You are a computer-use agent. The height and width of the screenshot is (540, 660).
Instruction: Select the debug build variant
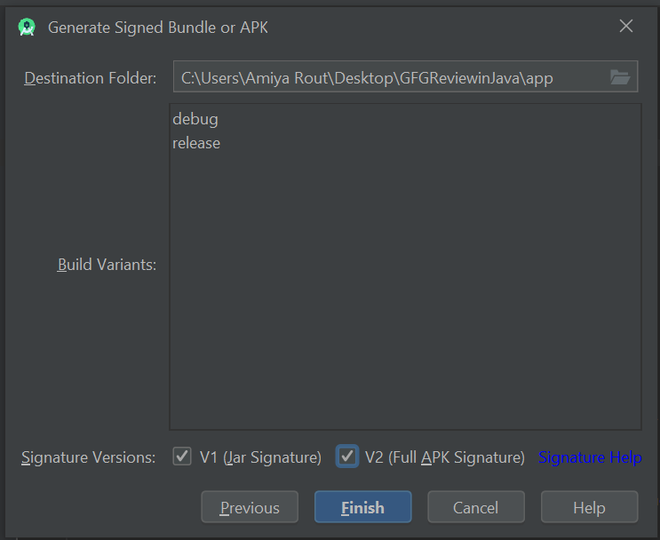(195, 119)
